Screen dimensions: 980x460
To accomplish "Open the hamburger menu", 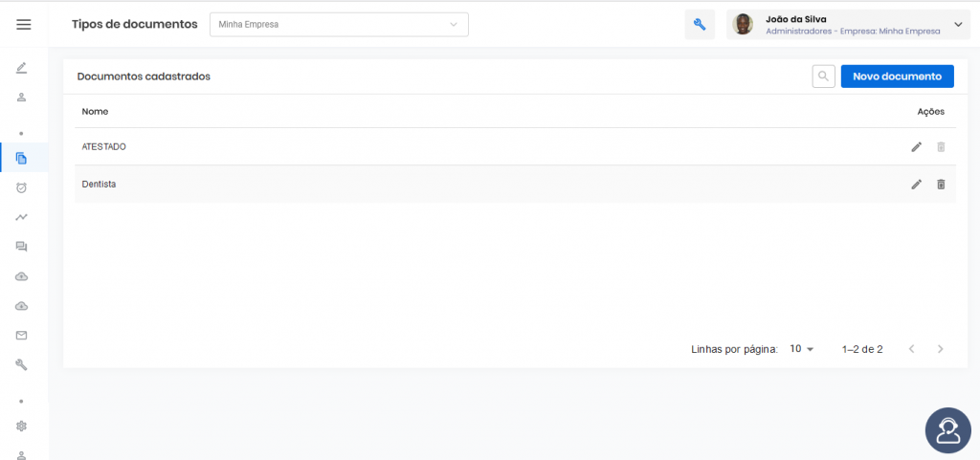I will click(24, 25).
